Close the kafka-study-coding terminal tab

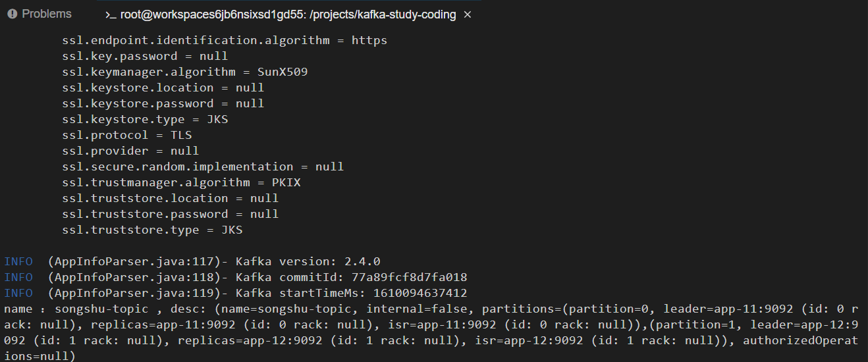tap(468, 14)
